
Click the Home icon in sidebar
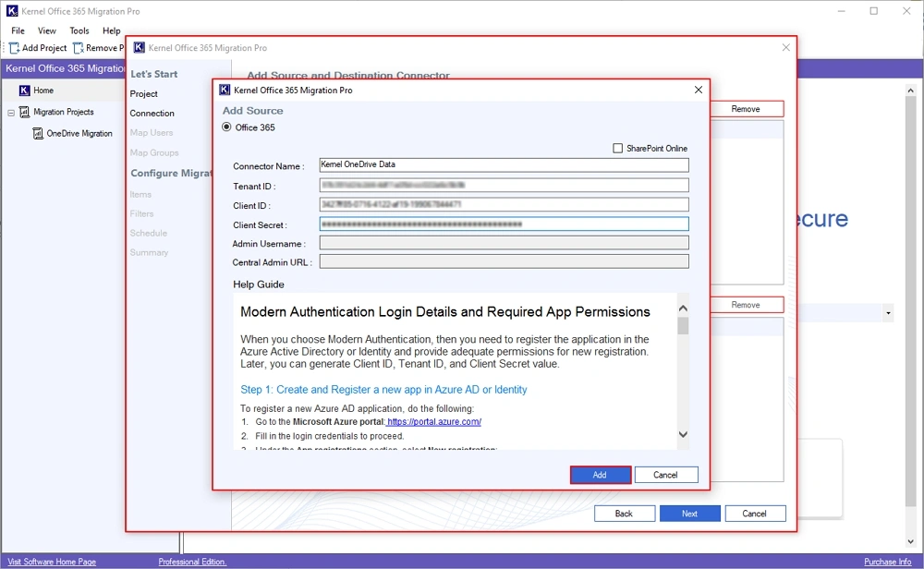[24, 91]
